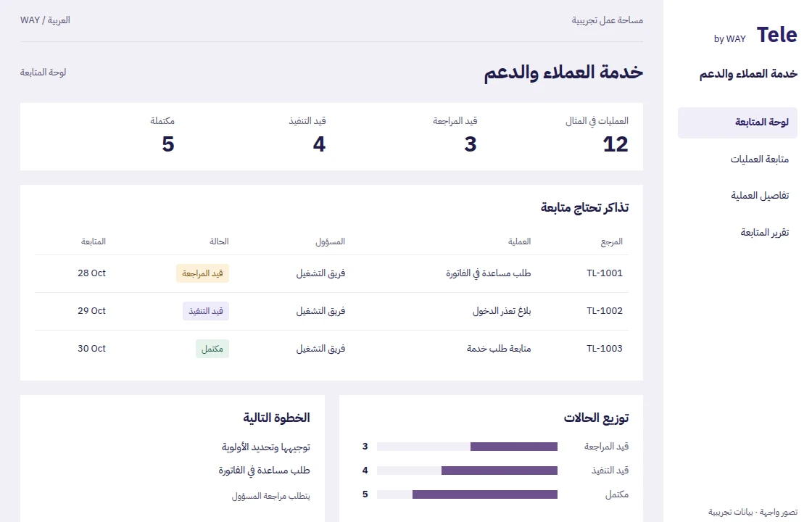
Task: Click فريق التشغيل in the TL-1001 row
Action: pyautogui.click(x=320, y=273)
